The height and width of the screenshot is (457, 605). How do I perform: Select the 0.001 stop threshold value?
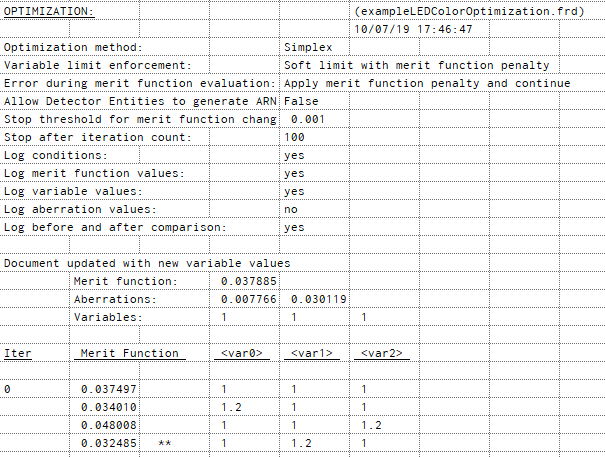(x=307, y=119)
